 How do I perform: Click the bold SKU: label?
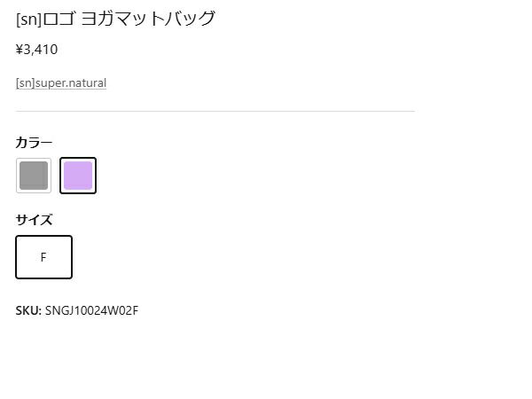tap(28, 310)
